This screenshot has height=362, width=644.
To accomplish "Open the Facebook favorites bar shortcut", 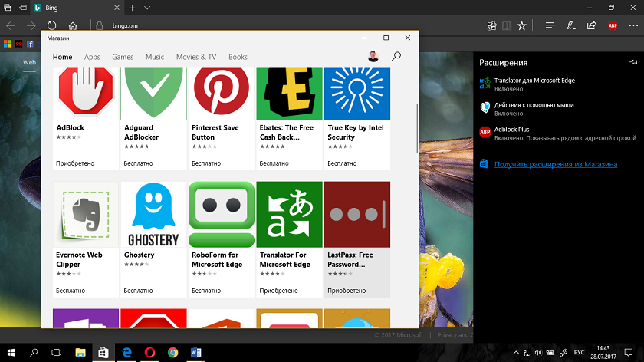I will tap(30, 44).
